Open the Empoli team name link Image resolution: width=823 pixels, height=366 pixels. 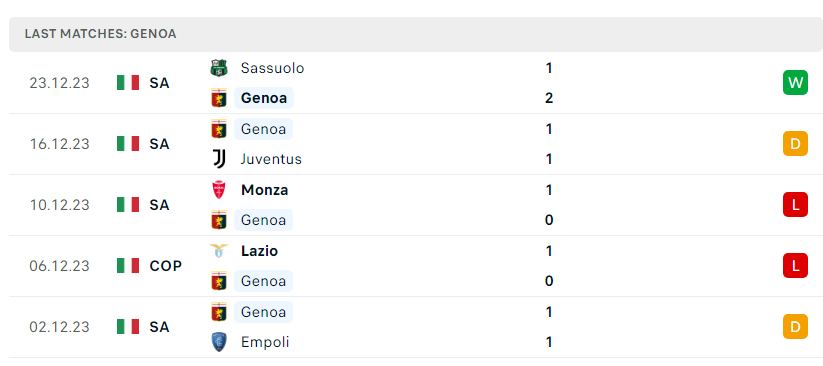click(x=265, y=342)
